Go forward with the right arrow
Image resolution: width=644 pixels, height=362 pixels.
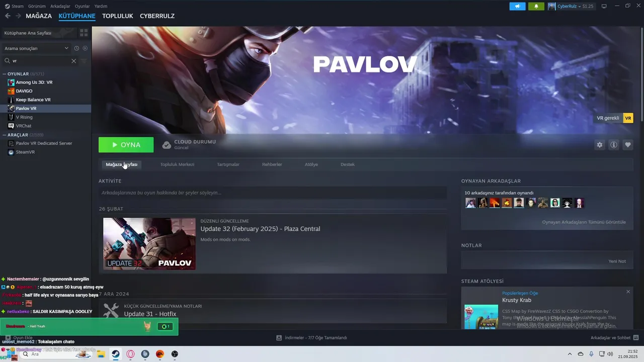[x=18, y=16]
